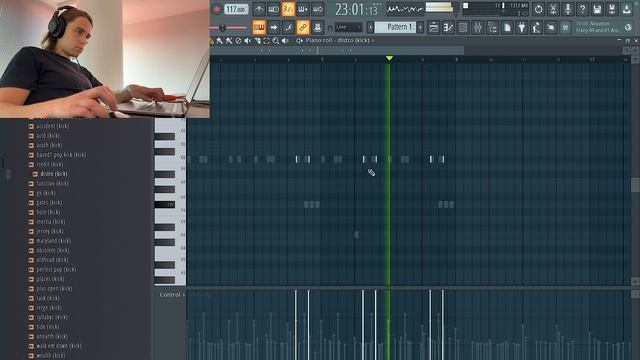This screenshot has height=360, width=640.
Task: Toggle the metronome
Action: [x=259, y=9]
